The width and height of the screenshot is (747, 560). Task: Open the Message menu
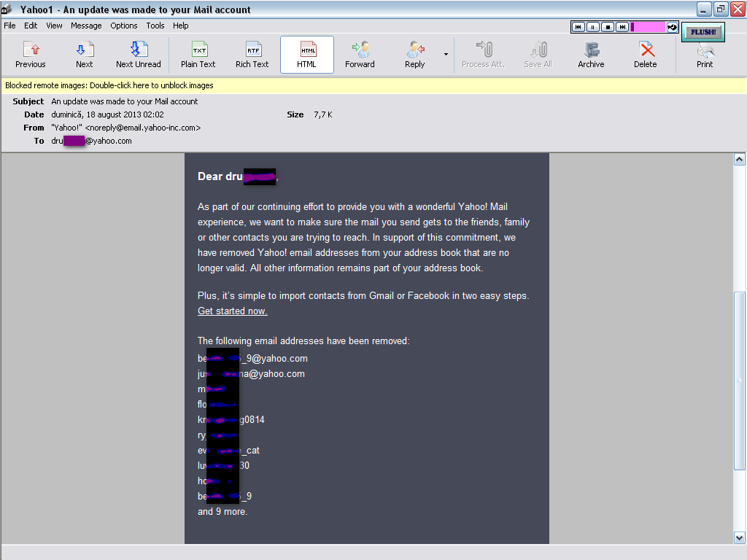pyautogui.click(x=86, y=26)
